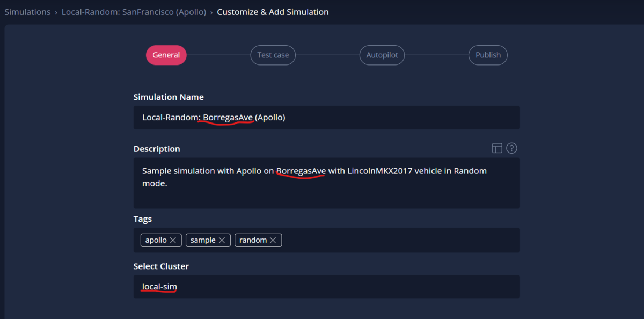This screenshot has height=319, width=644.
Task: Select the apollo tag label
Action: tap(156, 240)
